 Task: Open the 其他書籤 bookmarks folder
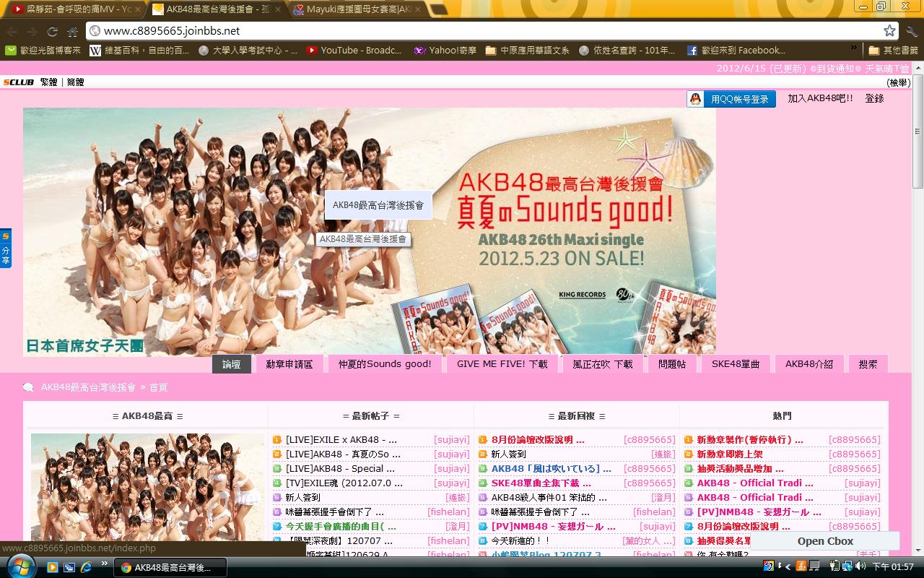pos(894,51)
